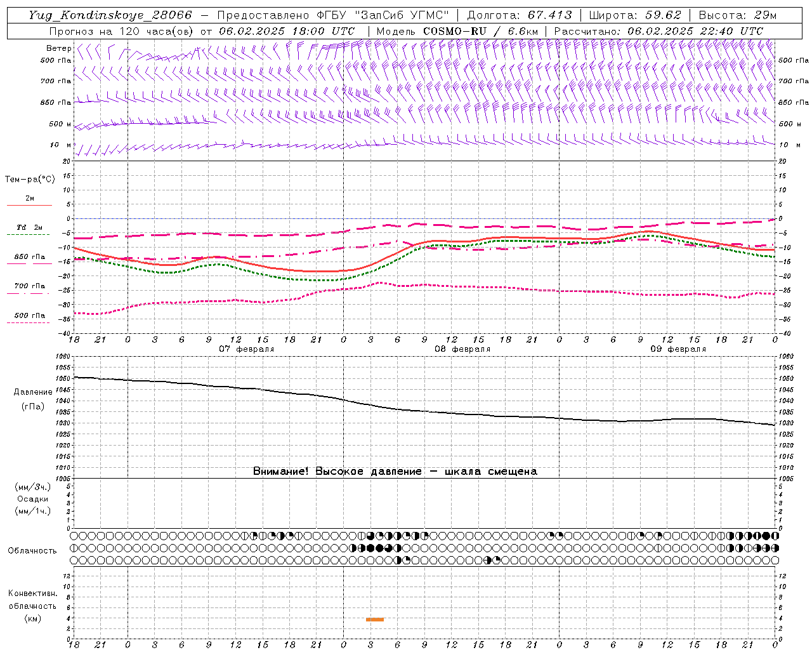Click the Долгота: 67.413 value
This screenshot has width=812, height=650.
(x=520, y=15)
